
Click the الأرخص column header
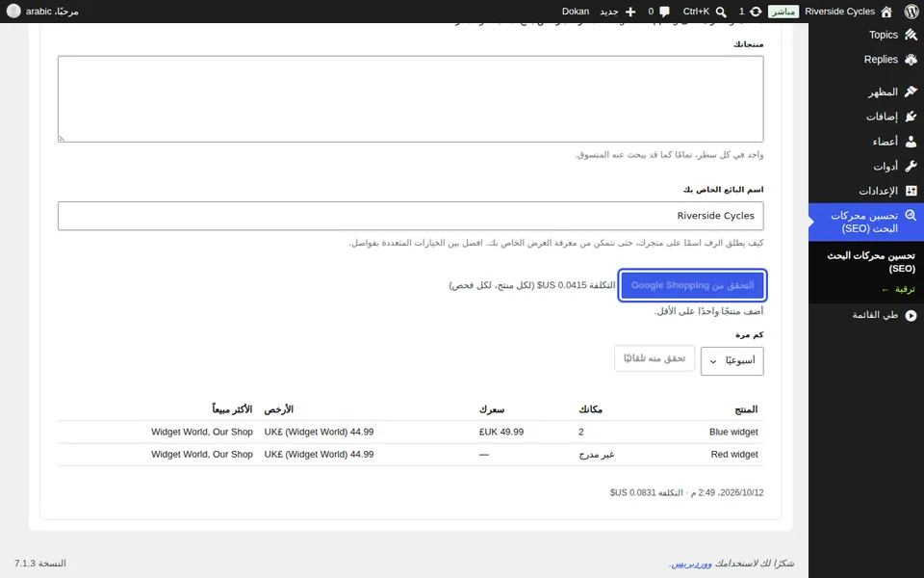click(279, 409)
